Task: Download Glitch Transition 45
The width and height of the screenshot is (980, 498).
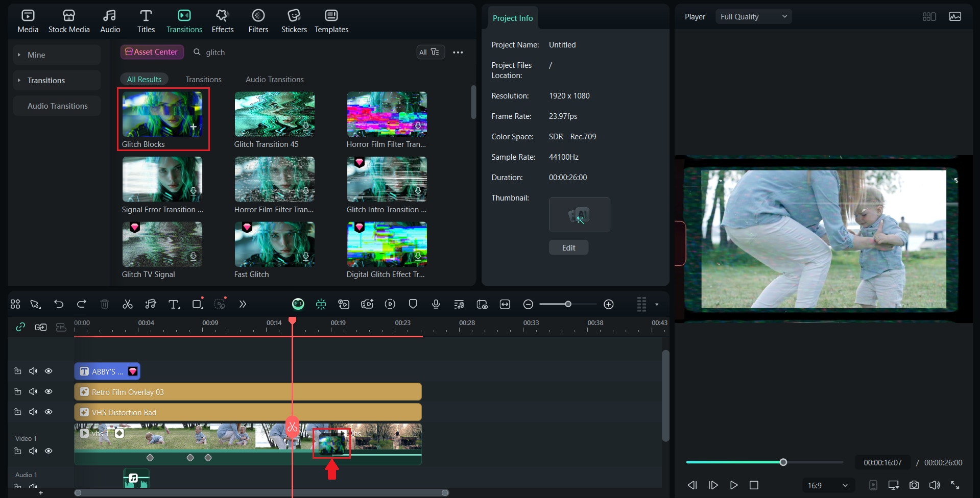Action: coord(305,126)
